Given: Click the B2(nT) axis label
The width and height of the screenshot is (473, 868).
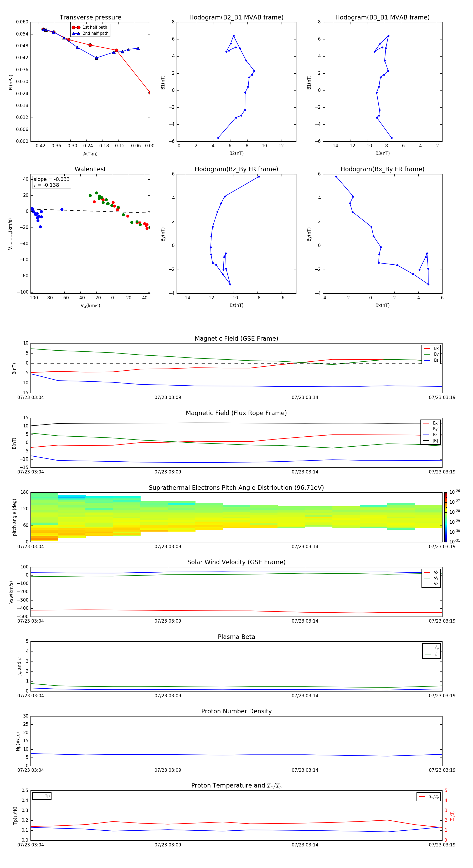Looking at the screenshot, I should click(x=236, y=153).
